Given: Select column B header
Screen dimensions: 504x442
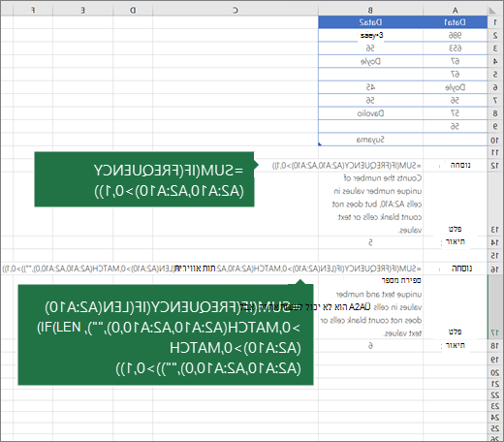Looking at the screenshot, I should [370, 11].
